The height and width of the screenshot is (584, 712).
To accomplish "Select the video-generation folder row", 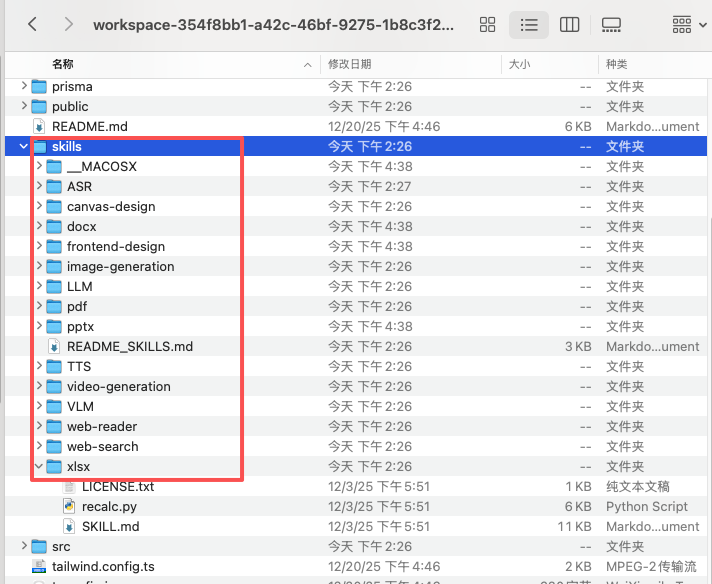I will 118,386.
